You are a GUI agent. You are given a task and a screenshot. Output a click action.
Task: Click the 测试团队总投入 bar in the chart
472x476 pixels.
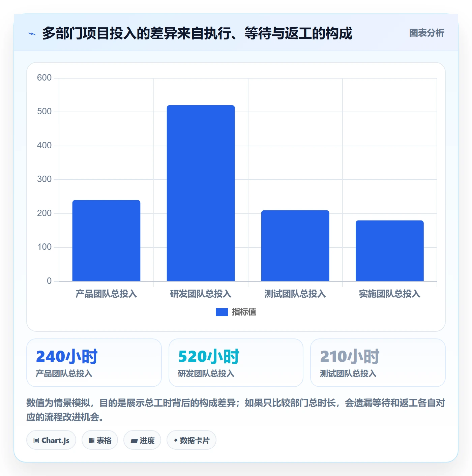pyautogui.click(x=295, y=246)
